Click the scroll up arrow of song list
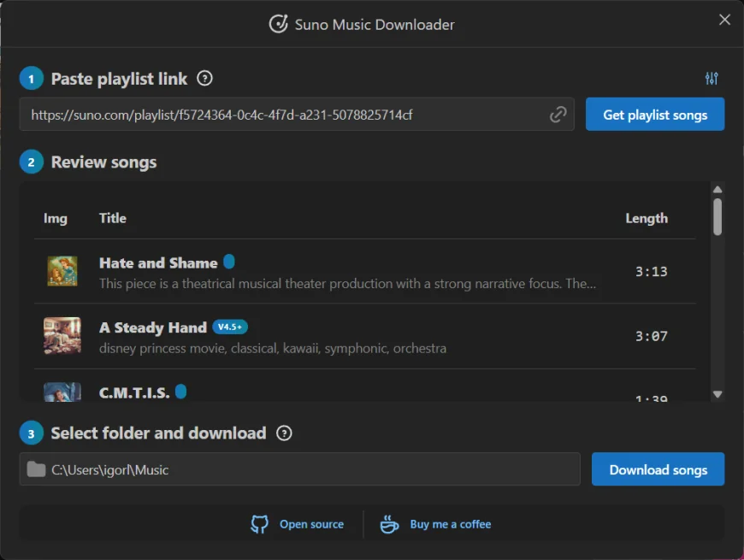744x560 pixels. 717,189
